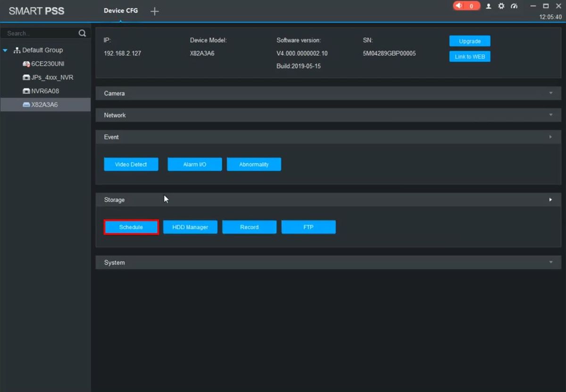Viewport: 566px width, 392px height.
Task: Add a new tab with plus icon
Action: [x=154, y=11]
